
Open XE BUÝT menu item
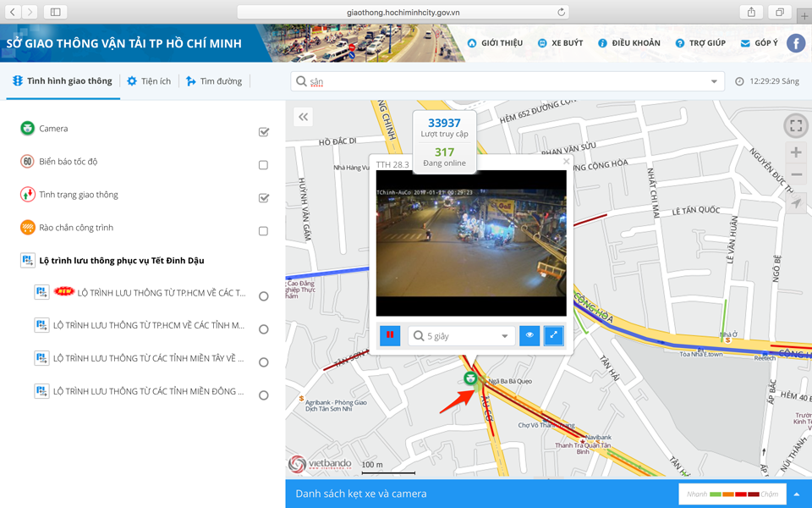tap(560, 43)
